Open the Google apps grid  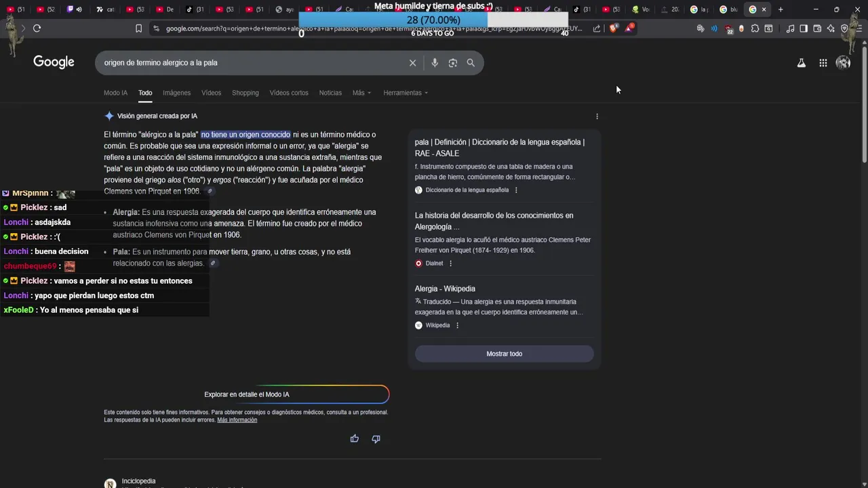(x=823, y=62)
